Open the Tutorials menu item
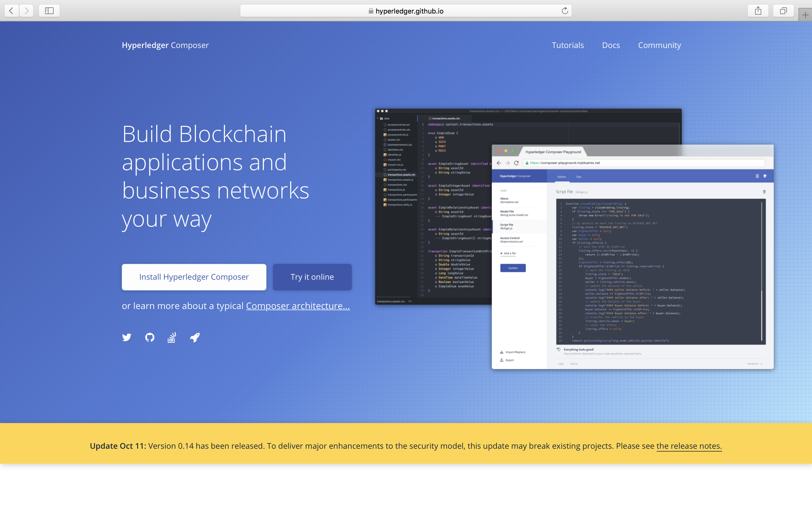Viewport: 812px width, 508px height. point(568,45)
